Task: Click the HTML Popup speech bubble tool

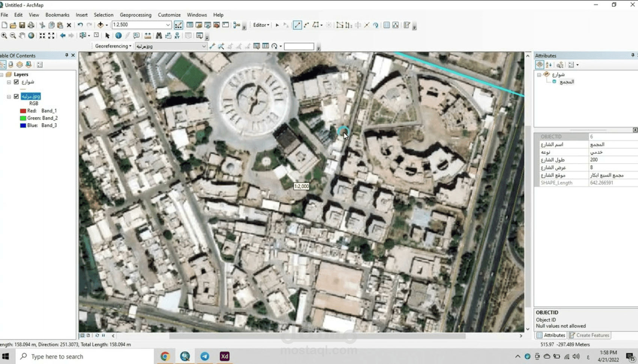Action: [x=136, y=36]
